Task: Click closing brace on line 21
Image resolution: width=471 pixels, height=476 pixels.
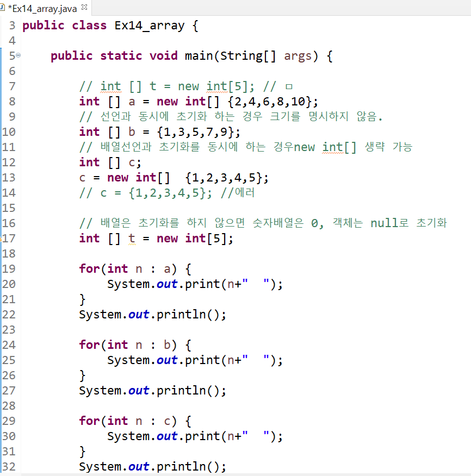Action: click(x=82, y=299)
